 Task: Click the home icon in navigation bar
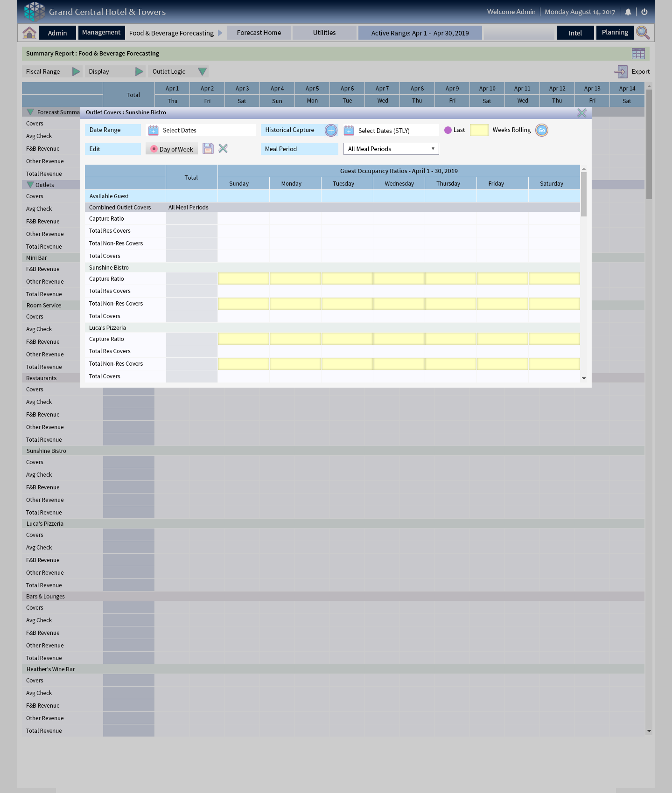(29, 33)
